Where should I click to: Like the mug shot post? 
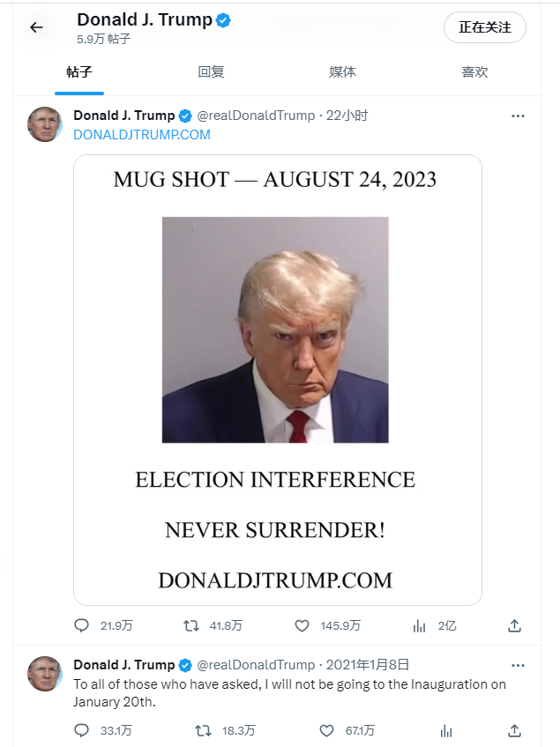click(302, 625)
